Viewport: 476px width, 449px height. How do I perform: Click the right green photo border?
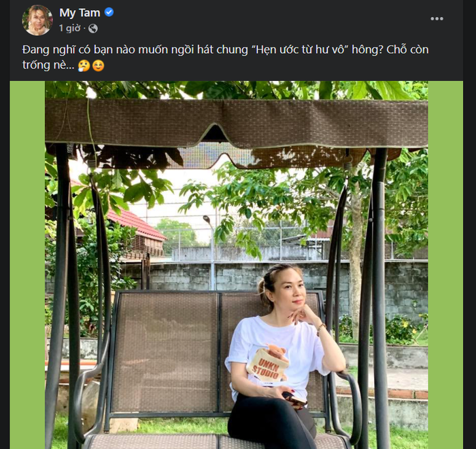(445, 265)
